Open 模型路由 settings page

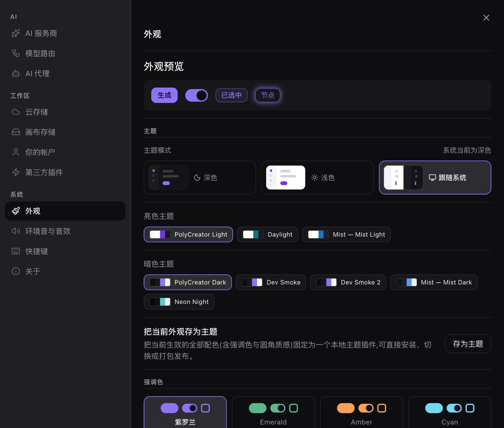[65, 53]
